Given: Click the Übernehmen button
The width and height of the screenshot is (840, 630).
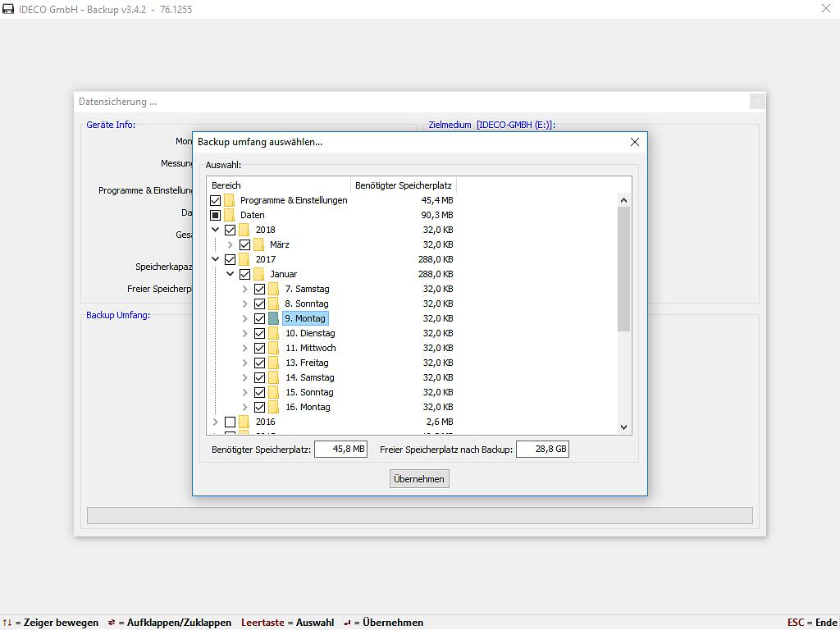Looking at the screenshot, I should coord(419,479).
